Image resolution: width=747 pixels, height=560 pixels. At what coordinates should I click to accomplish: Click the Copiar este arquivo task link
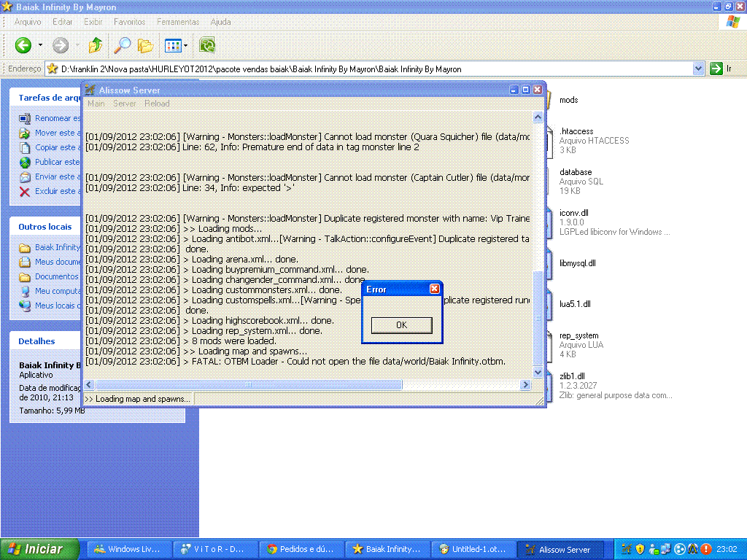point(50,147)
